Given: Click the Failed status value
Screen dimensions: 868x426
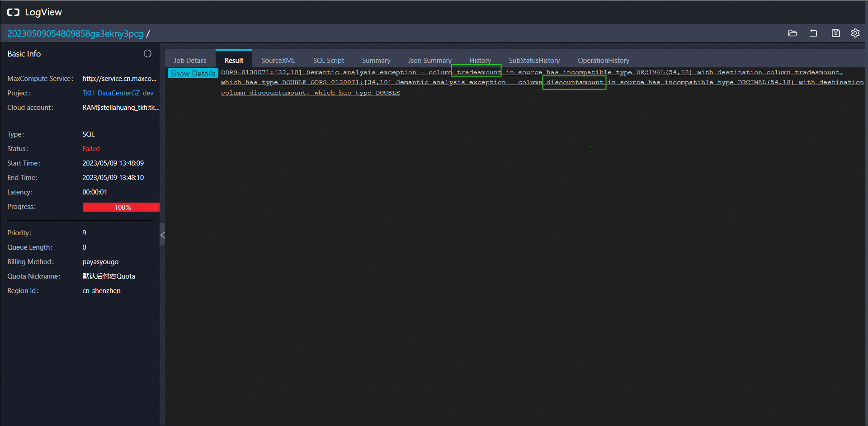Looking at the screenshot, I should (x=91, y=148).
